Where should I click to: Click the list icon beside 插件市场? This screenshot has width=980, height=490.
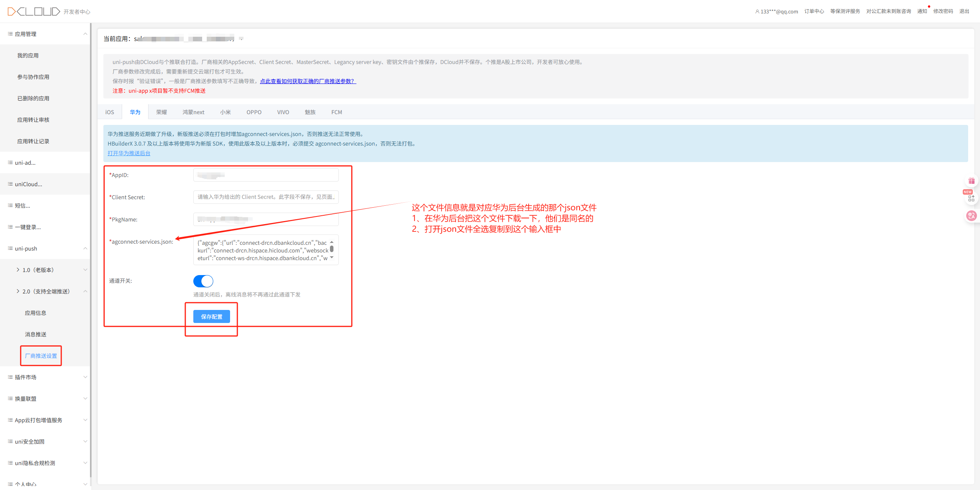click(10, 377)
